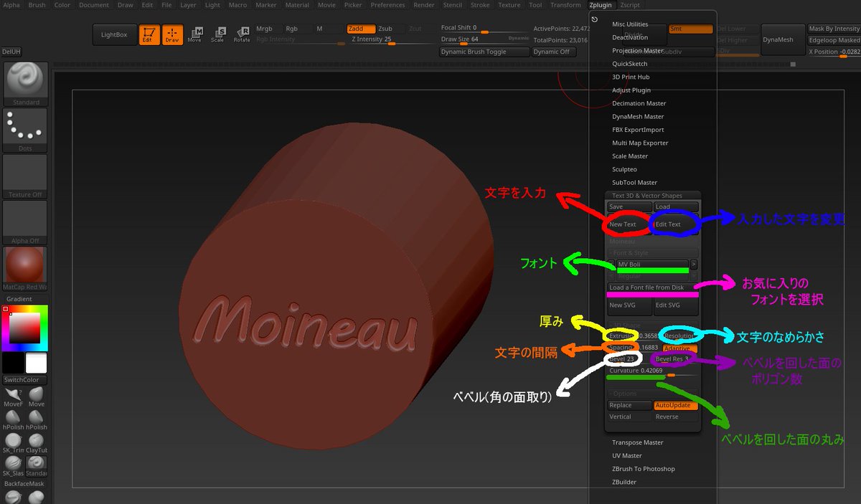Select the Move brush icon in brush palette

coord(37,397)
